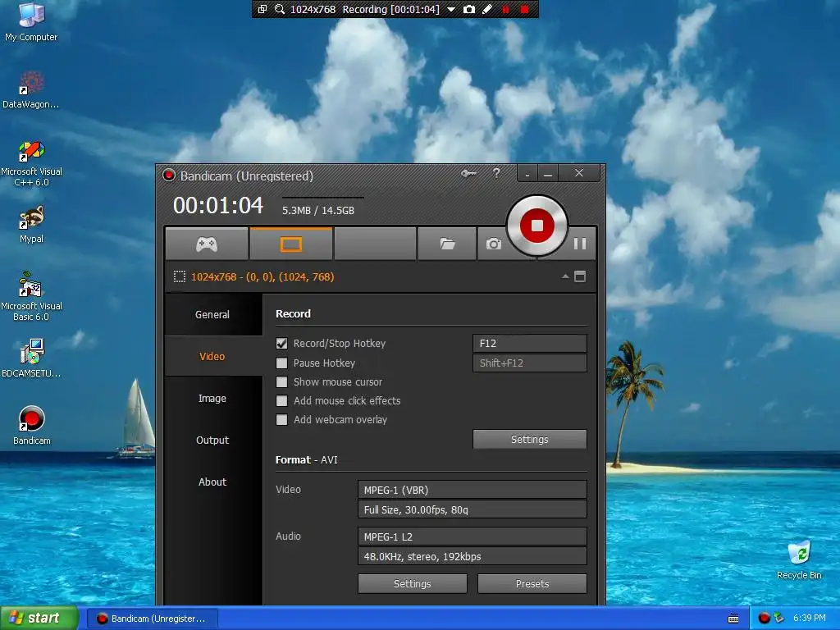
Task: Take screenshot from top recording bar
Action: click(468, 9)
